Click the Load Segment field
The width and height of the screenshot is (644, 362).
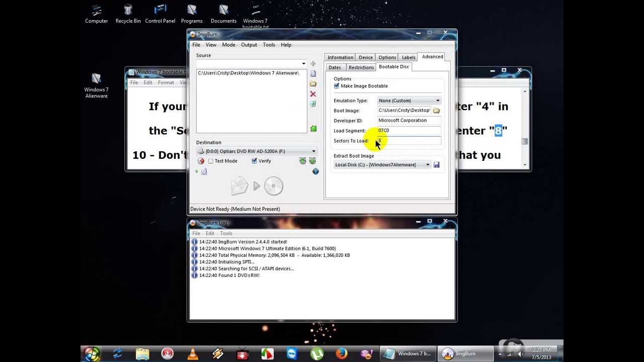[409, 131]
